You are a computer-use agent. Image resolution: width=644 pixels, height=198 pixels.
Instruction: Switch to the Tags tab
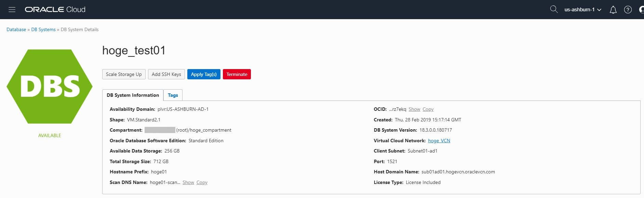pos(173,95)
